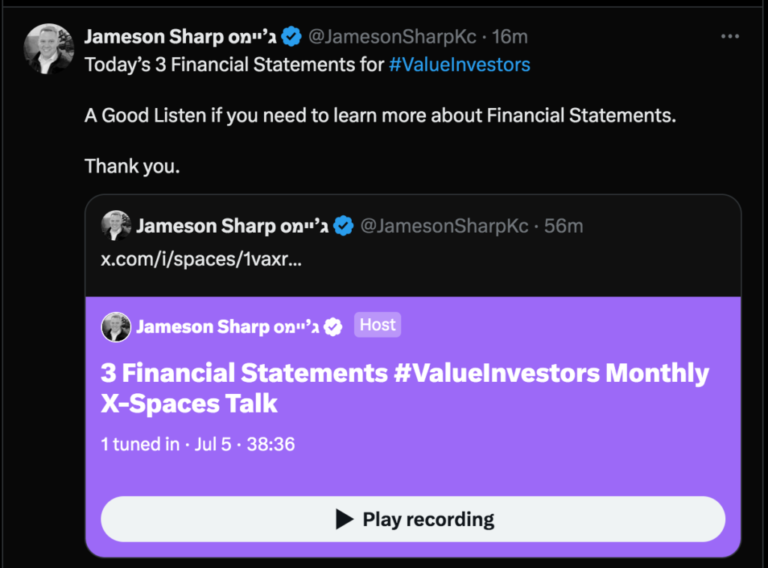Click the quoted tweet author name
This screenshot has width=768, height=568.
tap(232, 226)
